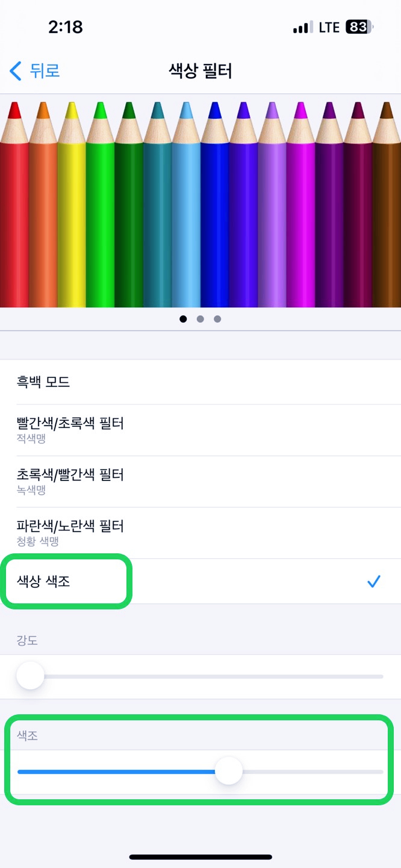This screenshot has width=401, height=868.
Task: Go back using the 뒤로 button
Action: pos(35,71)
